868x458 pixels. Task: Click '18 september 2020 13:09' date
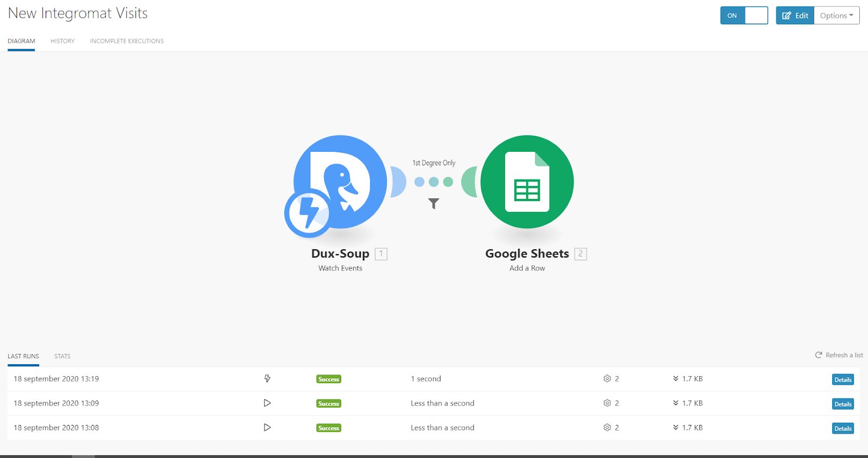[x=56, y=403]
